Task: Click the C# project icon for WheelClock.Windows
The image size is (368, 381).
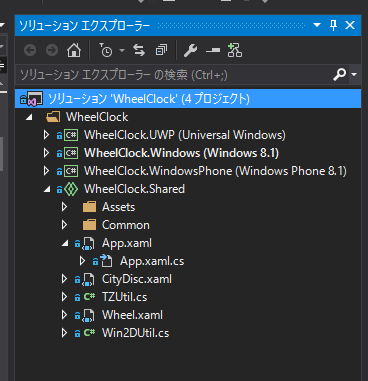Action: pyautogui.click(x=71, y=153)
